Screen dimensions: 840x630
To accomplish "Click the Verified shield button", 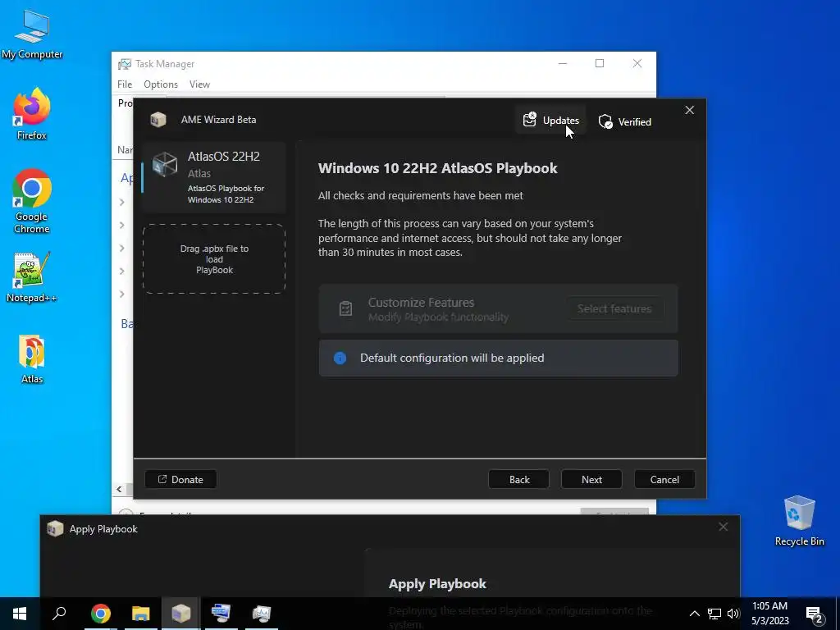I will (624, 122).
